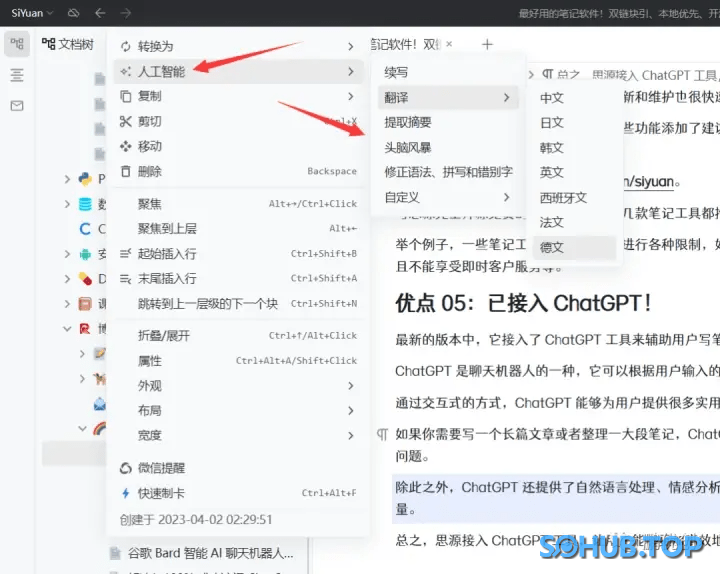Collapse the red R notebook in tree

coord(67,329)
